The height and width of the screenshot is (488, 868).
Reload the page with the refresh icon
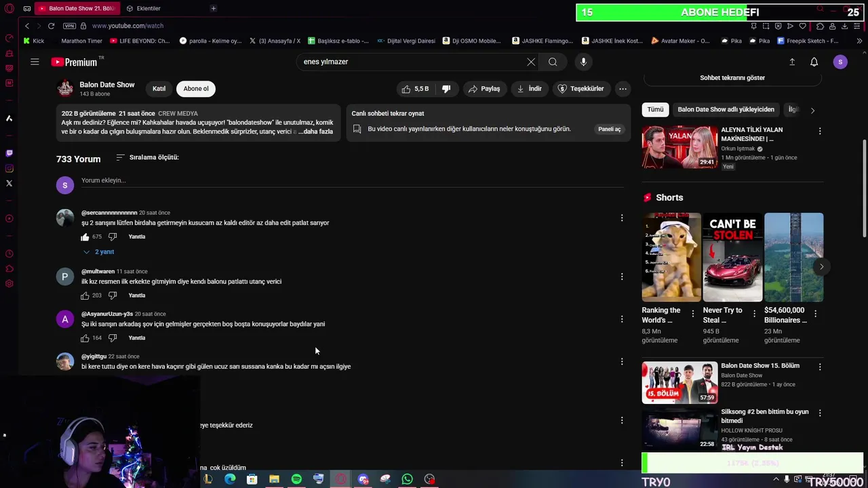(x=51, y=26)
